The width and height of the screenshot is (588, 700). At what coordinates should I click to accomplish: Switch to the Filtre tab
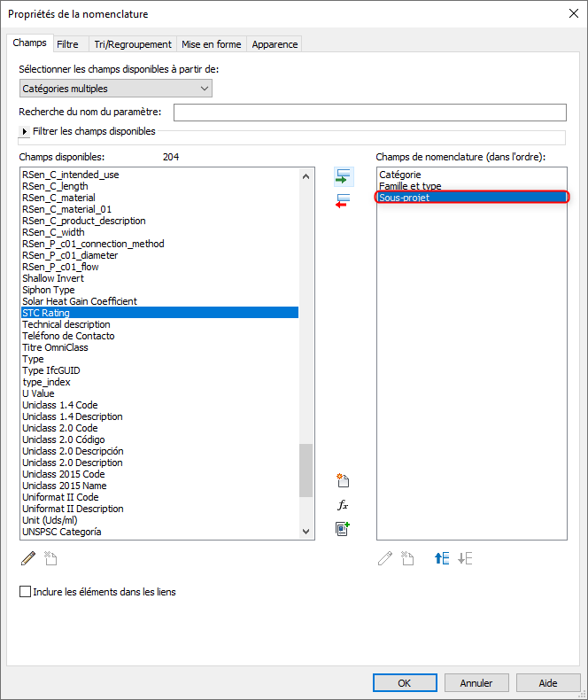[67, 43]
